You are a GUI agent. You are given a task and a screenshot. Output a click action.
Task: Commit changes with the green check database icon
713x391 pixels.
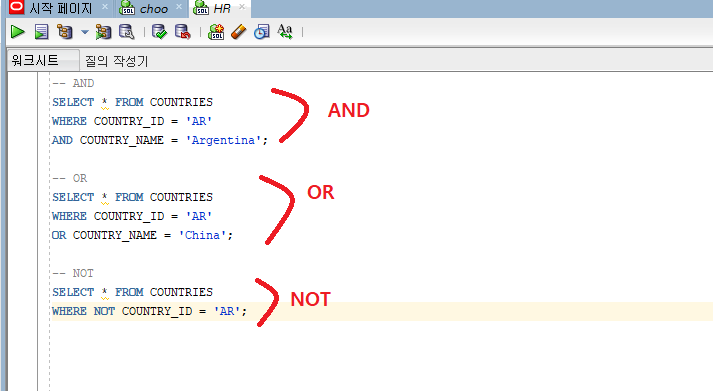coord(159,32)
